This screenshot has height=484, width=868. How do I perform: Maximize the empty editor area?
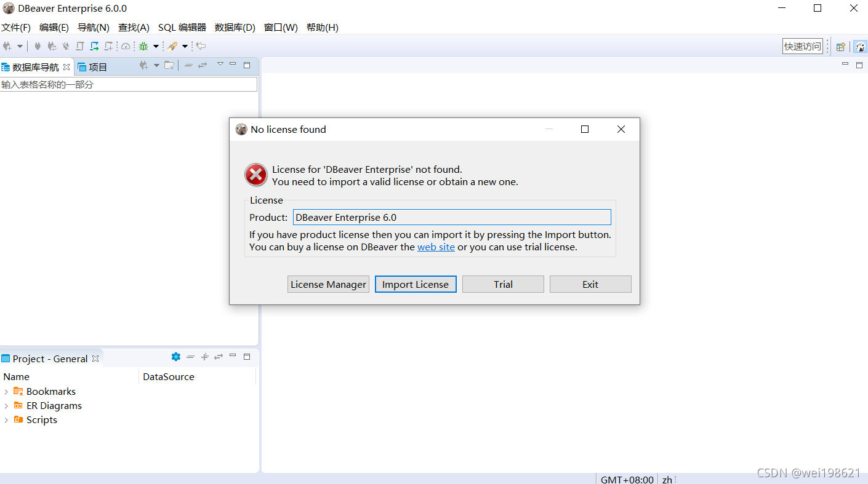coord(859,65)
